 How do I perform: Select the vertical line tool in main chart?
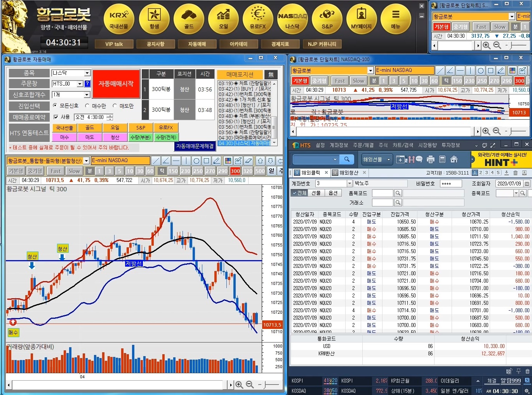point(186,161)
